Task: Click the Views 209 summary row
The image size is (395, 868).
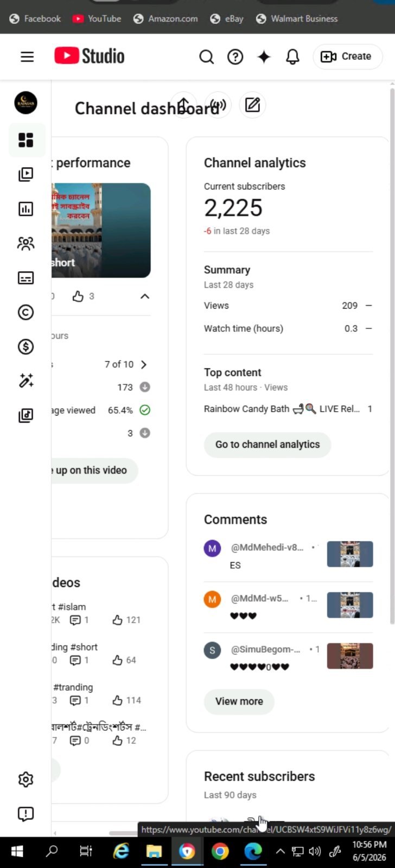Action: [288, 305]
